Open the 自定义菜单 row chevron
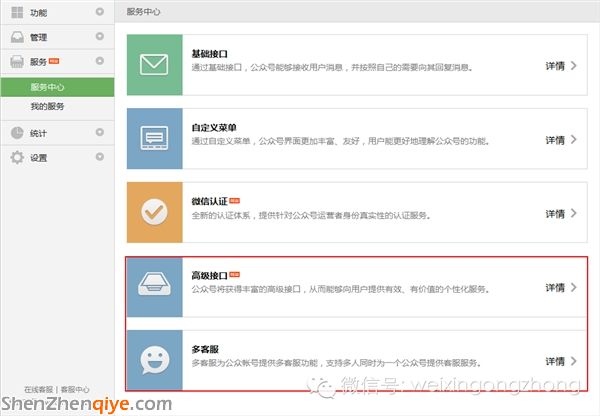The height and width of the screenshot is (416, 600). coord(573,139)
